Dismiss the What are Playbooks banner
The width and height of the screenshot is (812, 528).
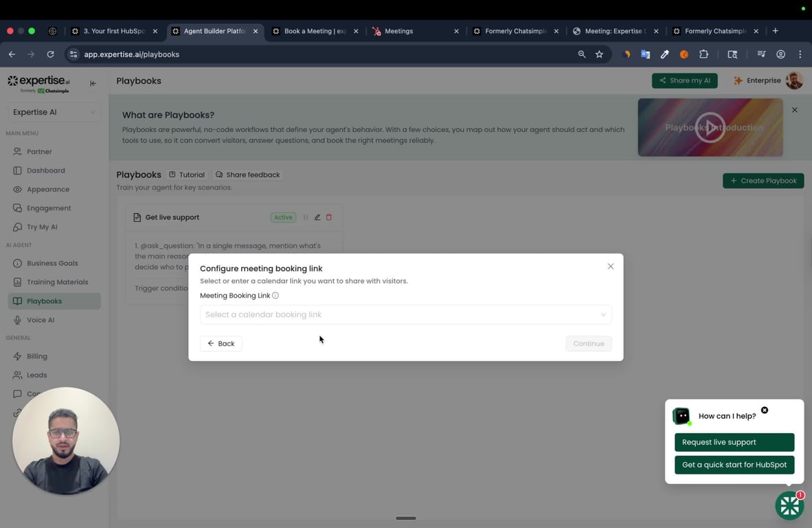[x=794, y=110]
